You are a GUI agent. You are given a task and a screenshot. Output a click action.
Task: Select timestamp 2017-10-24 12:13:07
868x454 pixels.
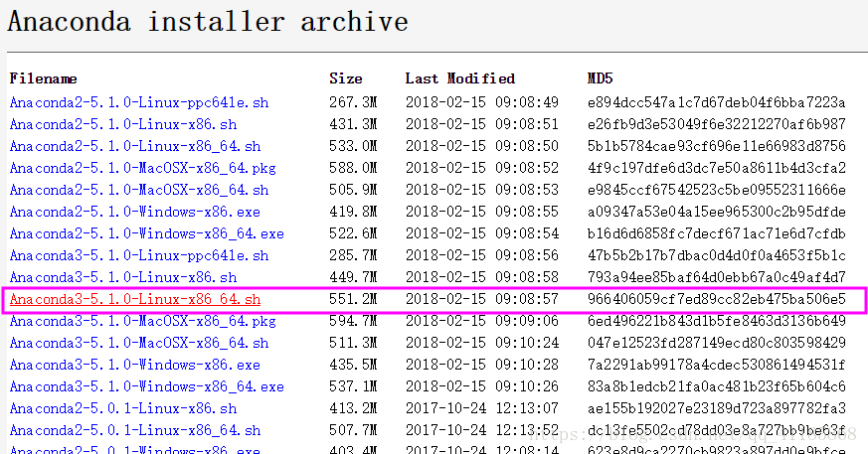(482, 408)
